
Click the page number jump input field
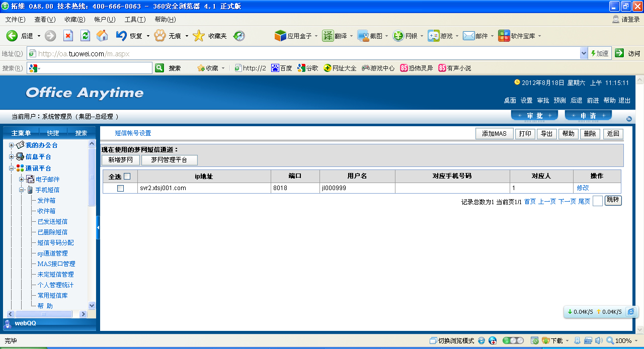pos(597,201)
